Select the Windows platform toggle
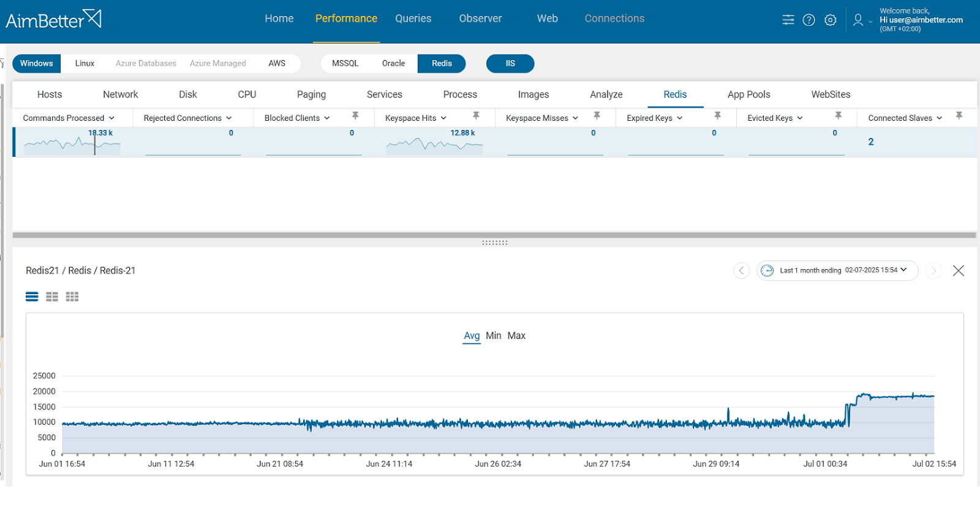This screenshot has height=521, width=980. pyautogui.click(x=37, y=64)
